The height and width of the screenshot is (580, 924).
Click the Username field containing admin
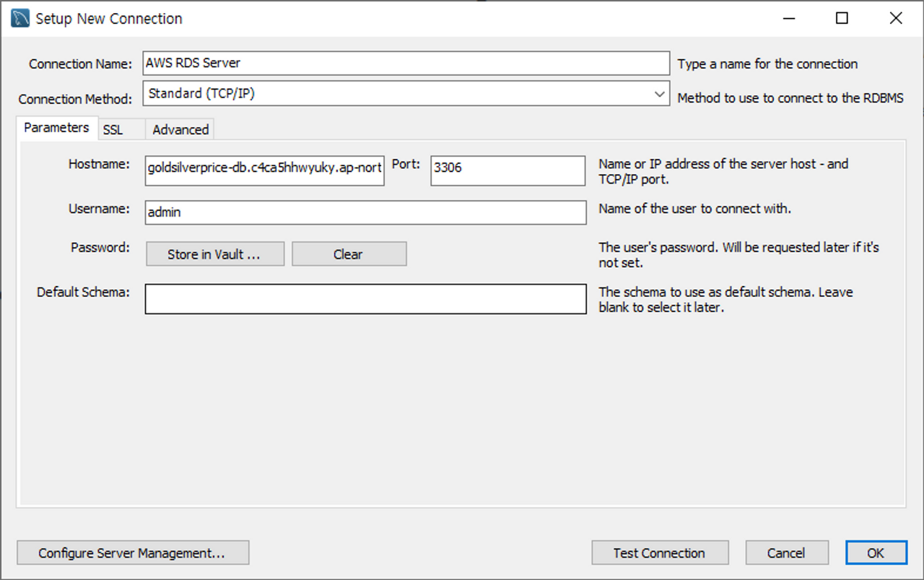coord(366,212)
